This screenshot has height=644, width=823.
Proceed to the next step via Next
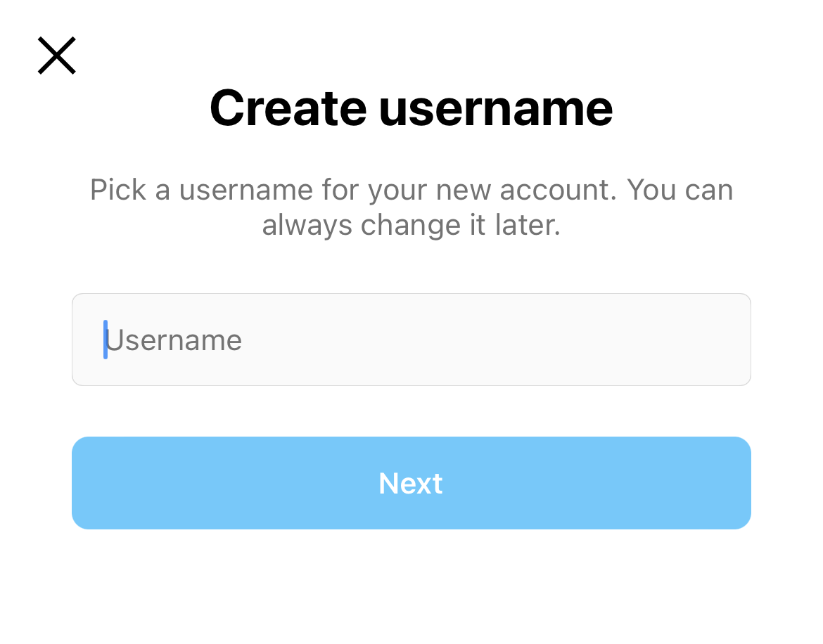coord(411,483)
